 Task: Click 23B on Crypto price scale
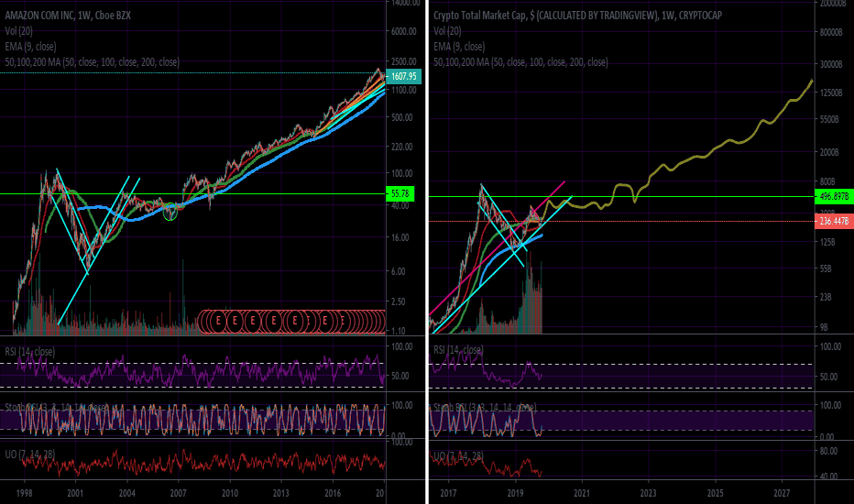point(825,297)
